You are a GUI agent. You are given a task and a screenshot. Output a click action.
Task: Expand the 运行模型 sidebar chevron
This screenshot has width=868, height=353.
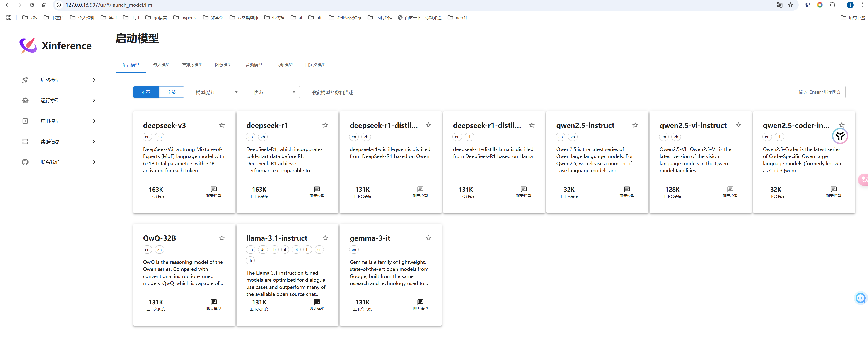(x=94, y=100)
